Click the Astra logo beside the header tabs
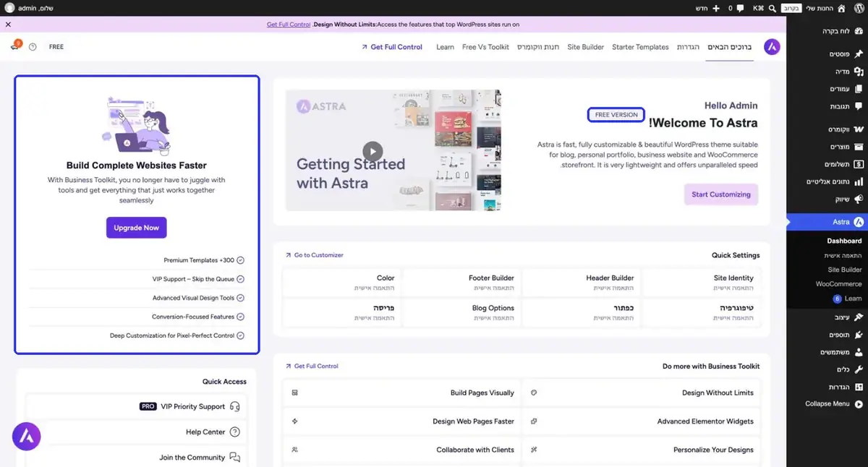The width and height of the screenshot is (868, 467). point(772,47)
